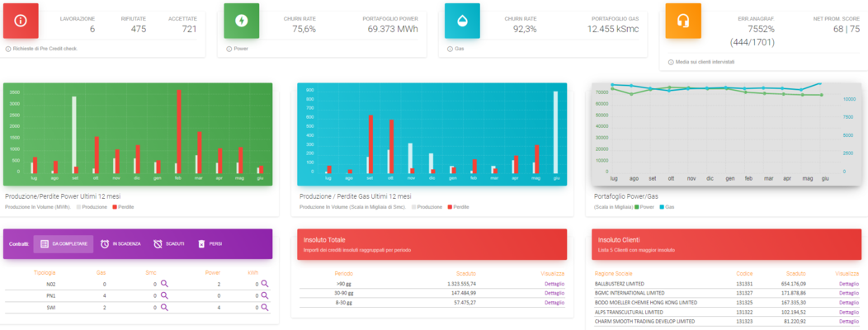Click the Accettate value 721

pos(189,30)
